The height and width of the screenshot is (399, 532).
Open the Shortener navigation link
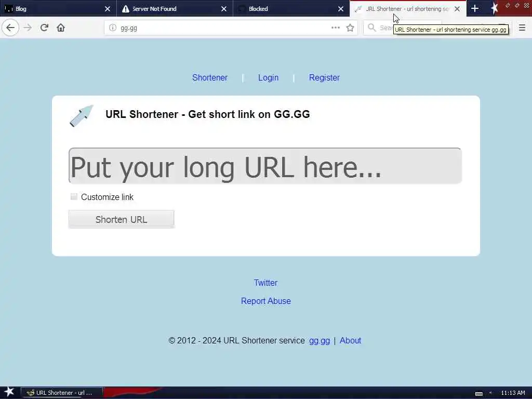click(x=210, y=78)
